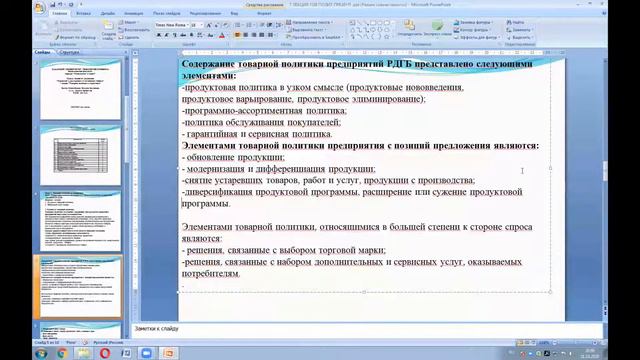This screenshot has height=360, width=640.
Task: Toggle strikethrough formatting
Action: pyautogui.click(x=183, y=35)
